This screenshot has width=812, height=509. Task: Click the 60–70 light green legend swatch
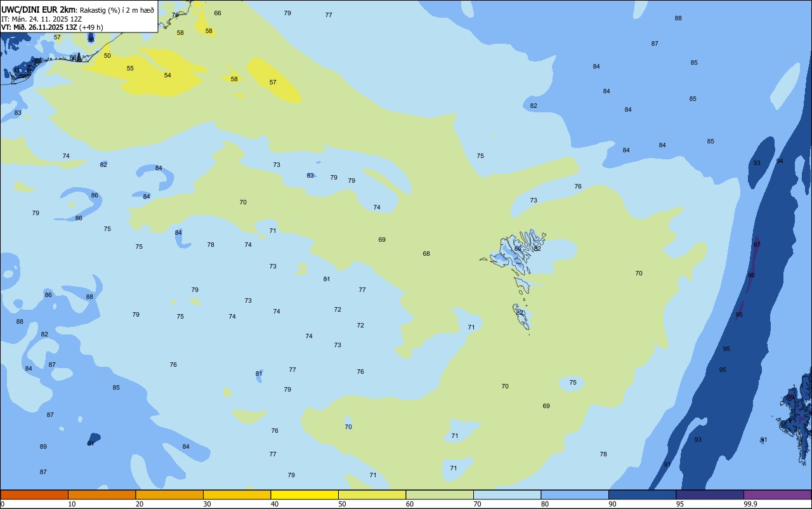440,494
